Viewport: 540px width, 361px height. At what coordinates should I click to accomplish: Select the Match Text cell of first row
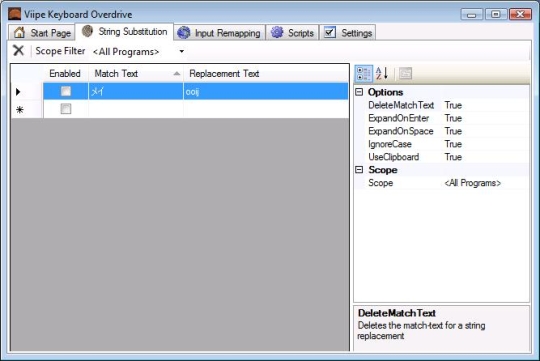pos(136,92)
